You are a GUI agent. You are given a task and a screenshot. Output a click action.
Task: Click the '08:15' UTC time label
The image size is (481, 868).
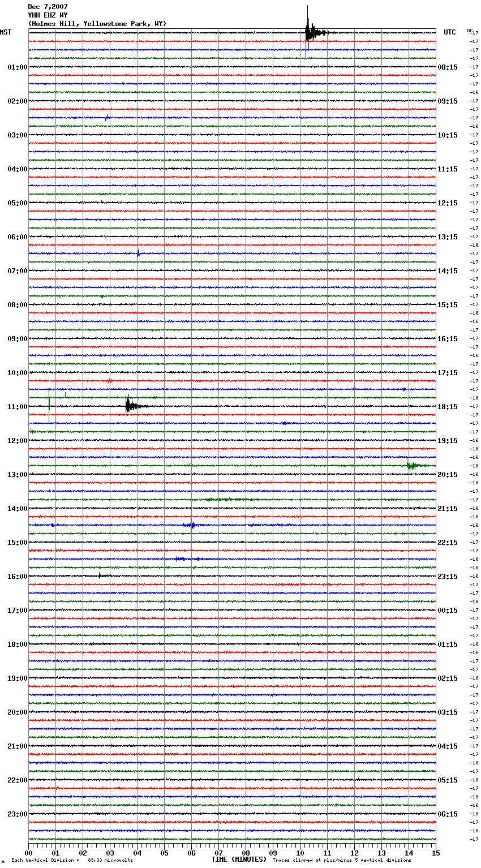[x=448, y=67]
